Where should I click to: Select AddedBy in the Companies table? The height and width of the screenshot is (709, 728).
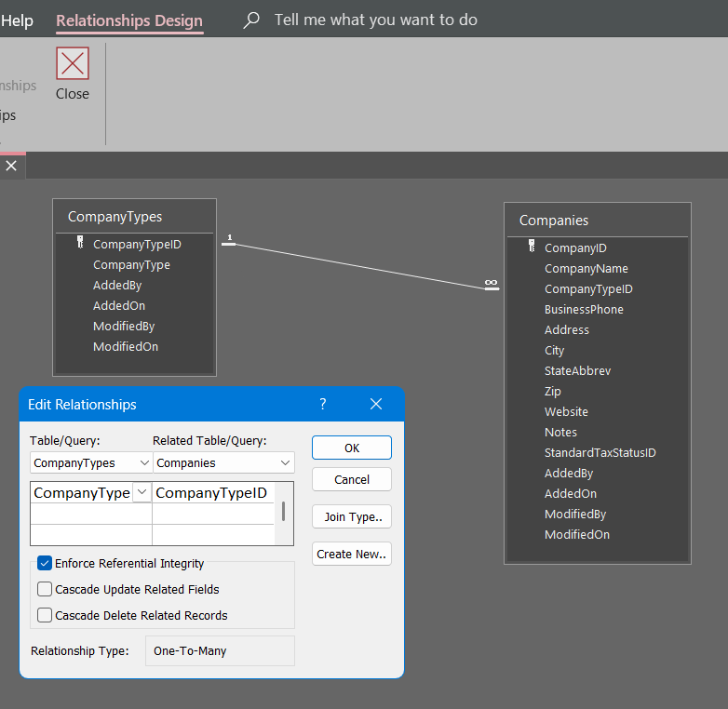[569, 473]
